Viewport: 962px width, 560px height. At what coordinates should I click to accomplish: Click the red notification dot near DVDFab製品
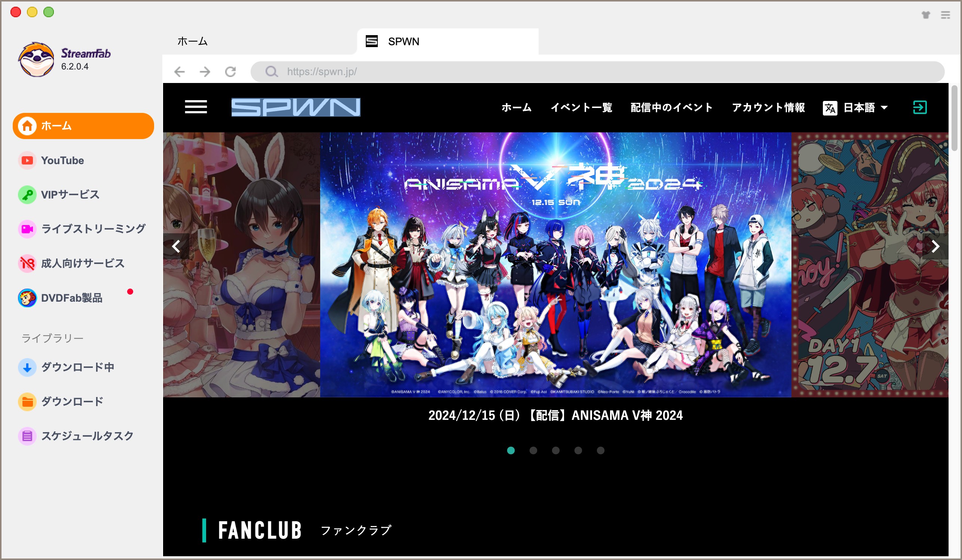130,292
